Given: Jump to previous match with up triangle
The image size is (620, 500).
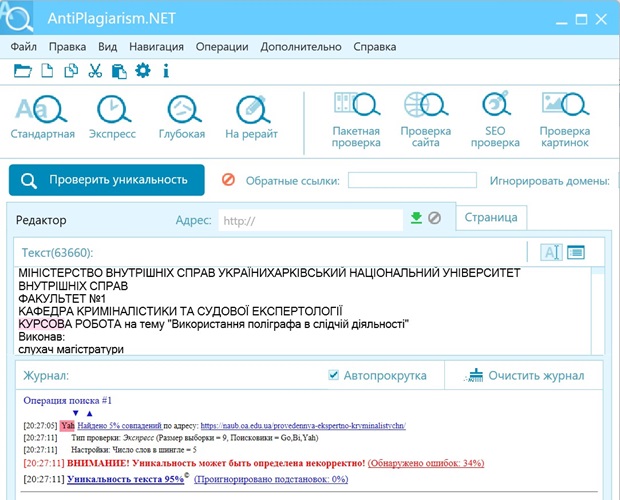Looking at the screenshot, I should 89,413.
